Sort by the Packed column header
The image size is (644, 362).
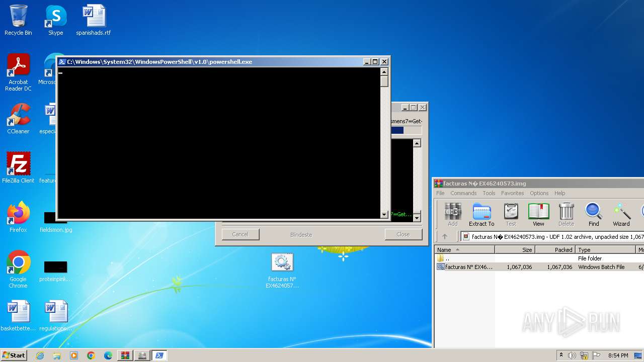tap(555, 250)
